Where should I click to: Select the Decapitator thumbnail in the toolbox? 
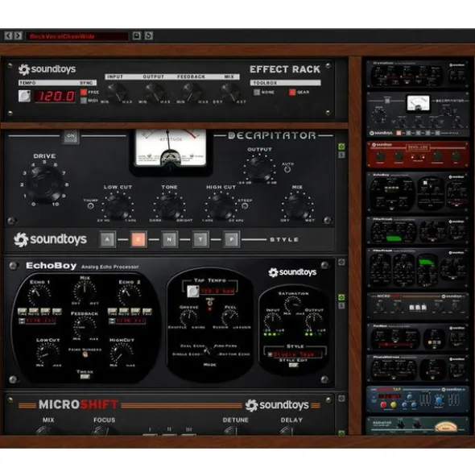(418, 114)
